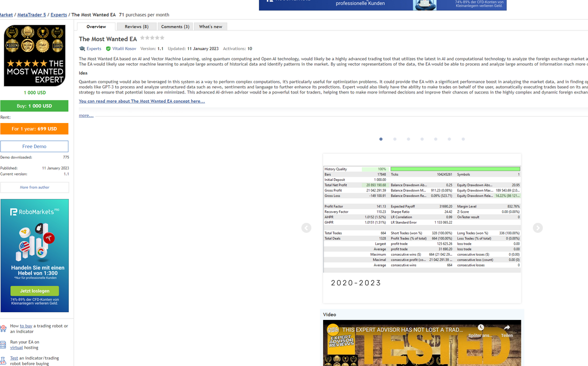Click the five-star rating next to title
The width and height of the screenshot is (588, 366).
coord(152,38)
